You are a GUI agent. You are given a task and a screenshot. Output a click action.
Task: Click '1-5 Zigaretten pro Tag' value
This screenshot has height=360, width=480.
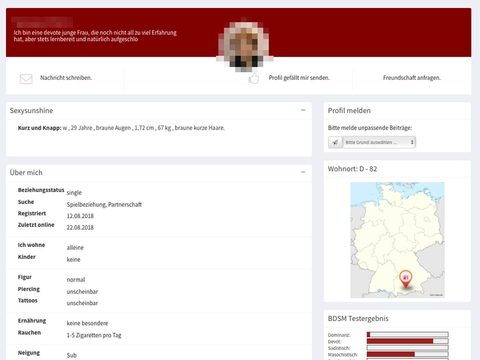(94, 335)
